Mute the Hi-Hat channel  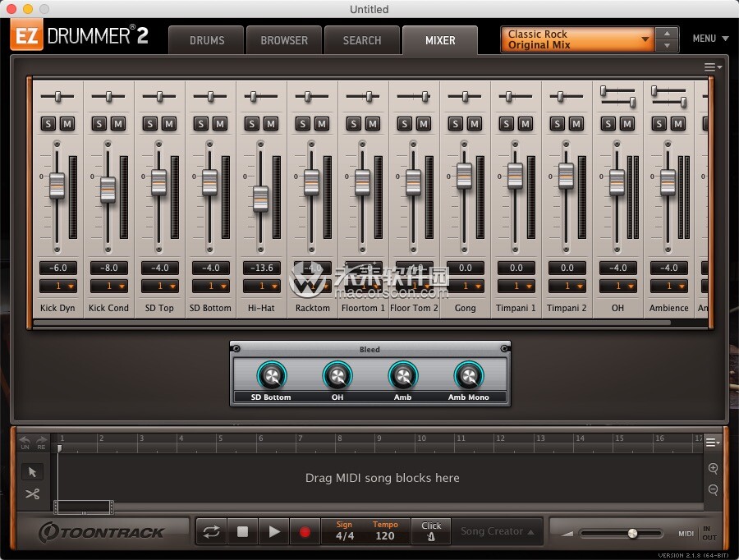point(271,124)
